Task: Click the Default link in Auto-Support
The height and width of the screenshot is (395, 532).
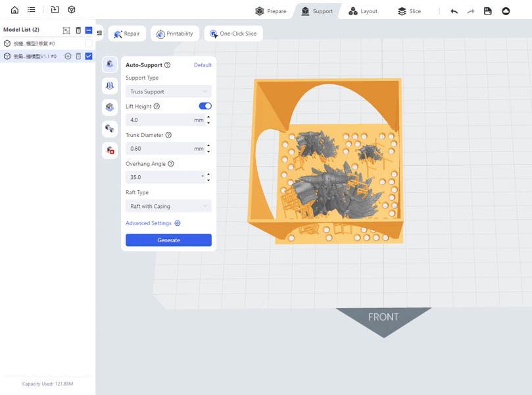Action: coord(203,65)
